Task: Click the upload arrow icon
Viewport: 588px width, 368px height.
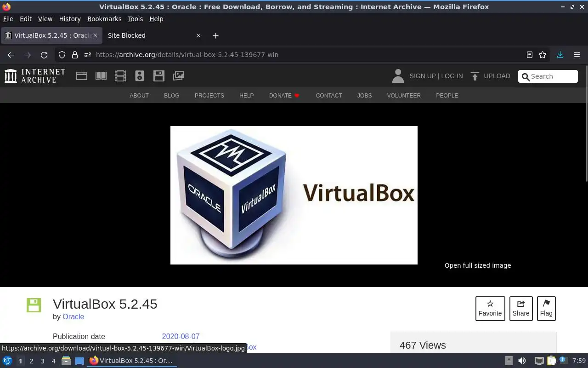Action: tap(475, 76)
